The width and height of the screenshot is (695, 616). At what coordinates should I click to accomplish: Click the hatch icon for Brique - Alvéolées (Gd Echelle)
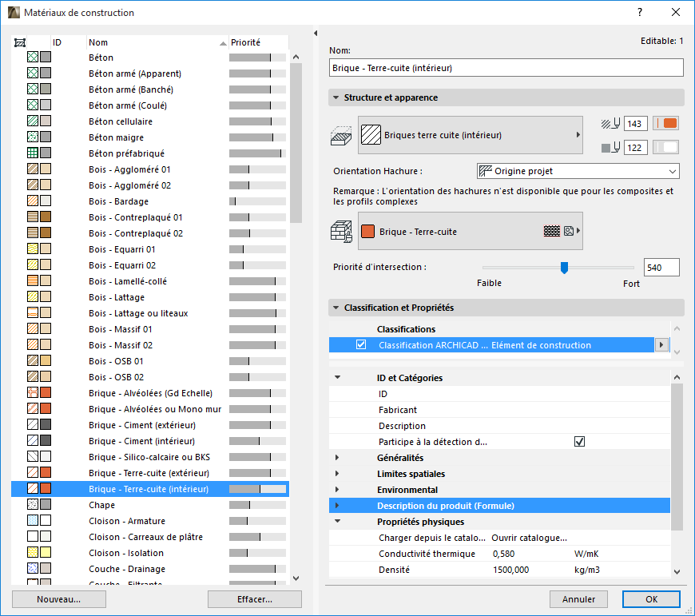click(x=33, y=392)
